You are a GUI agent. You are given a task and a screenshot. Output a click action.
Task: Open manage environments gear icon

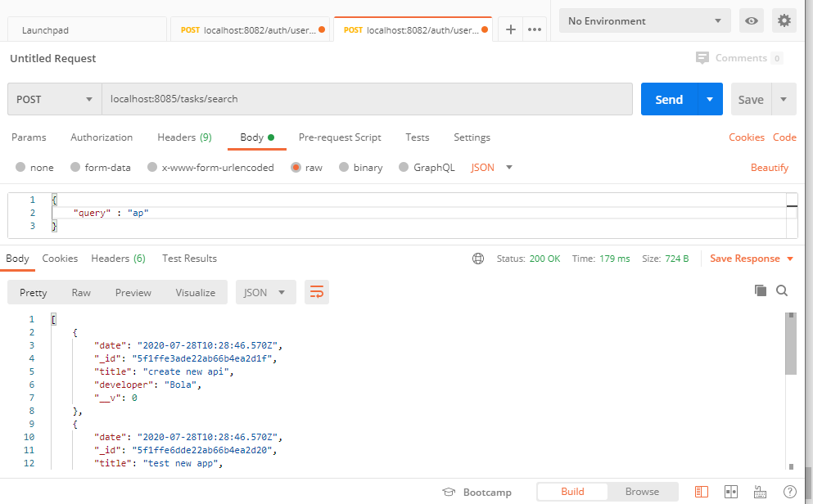[784, 20]
